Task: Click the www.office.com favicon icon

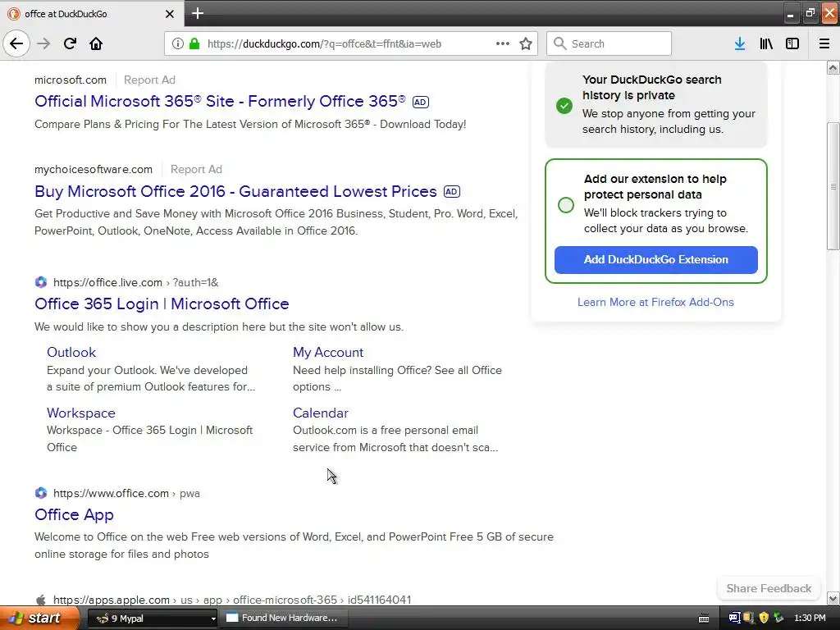Action: click(x=41, y=493)
